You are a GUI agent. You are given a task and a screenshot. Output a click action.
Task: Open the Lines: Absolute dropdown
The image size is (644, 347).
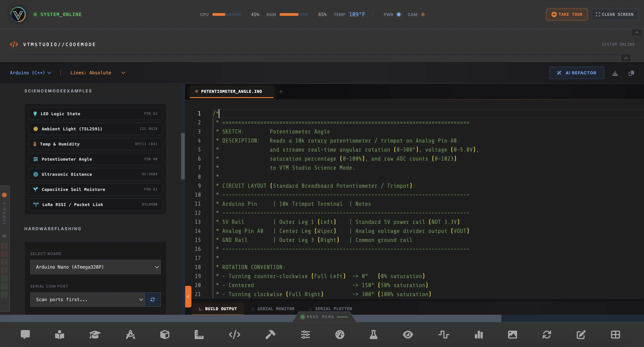click(98, 73)
